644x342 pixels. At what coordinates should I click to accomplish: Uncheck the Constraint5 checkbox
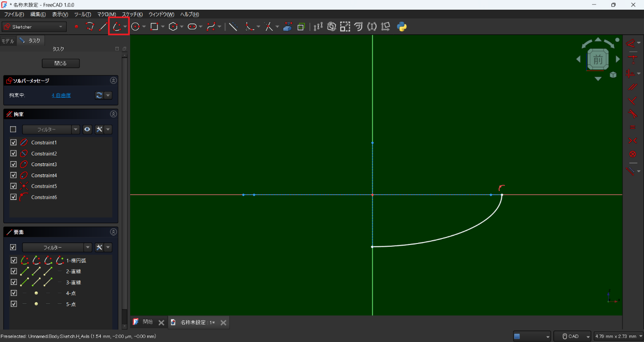tap(13, 186)
